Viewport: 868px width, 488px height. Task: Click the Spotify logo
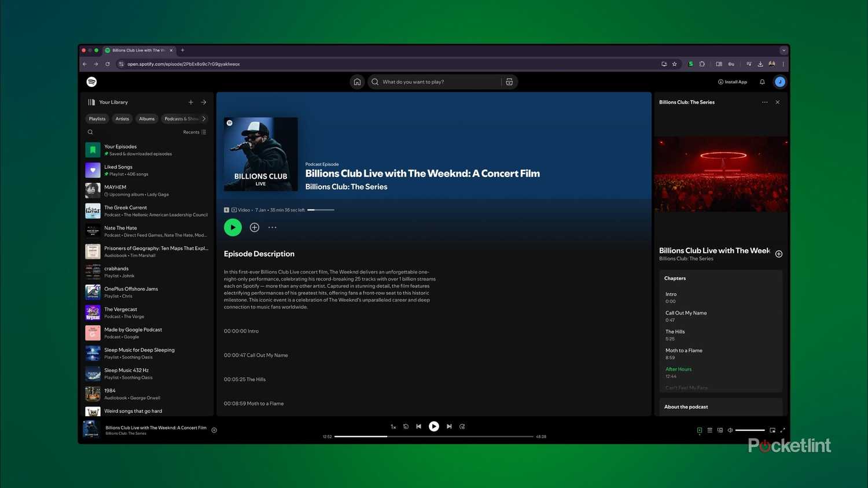coord(91,82)
